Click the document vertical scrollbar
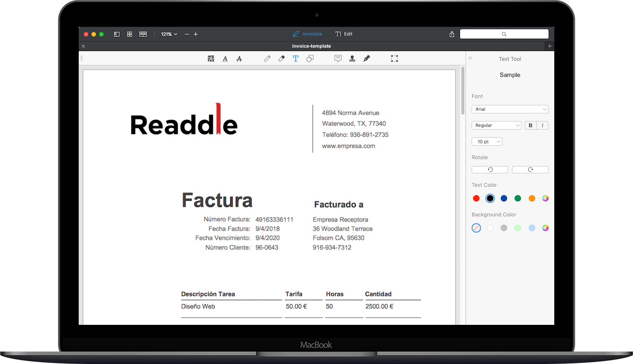Viewport: 633px width, 364px height. click(463, 91)
